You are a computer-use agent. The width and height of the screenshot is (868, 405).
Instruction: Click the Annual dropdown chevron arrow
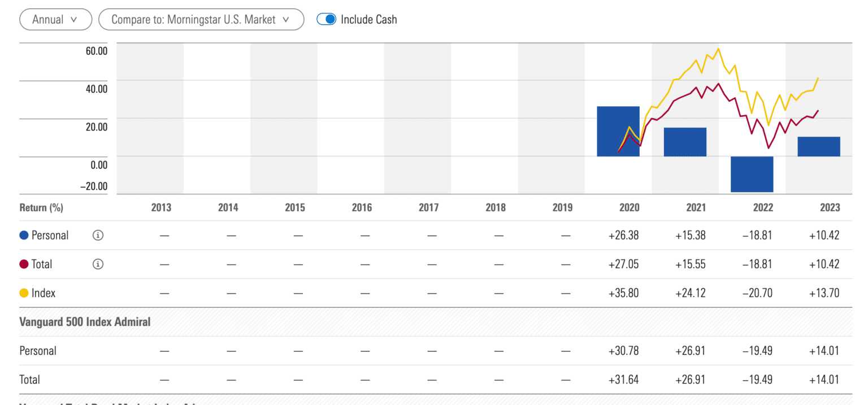click(x=74, y=19)
